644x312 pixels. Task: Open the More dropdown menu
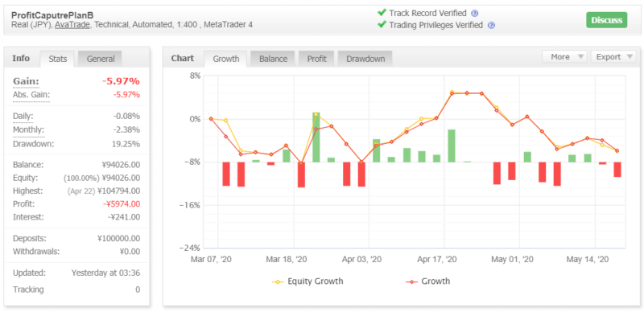(565, 57)
